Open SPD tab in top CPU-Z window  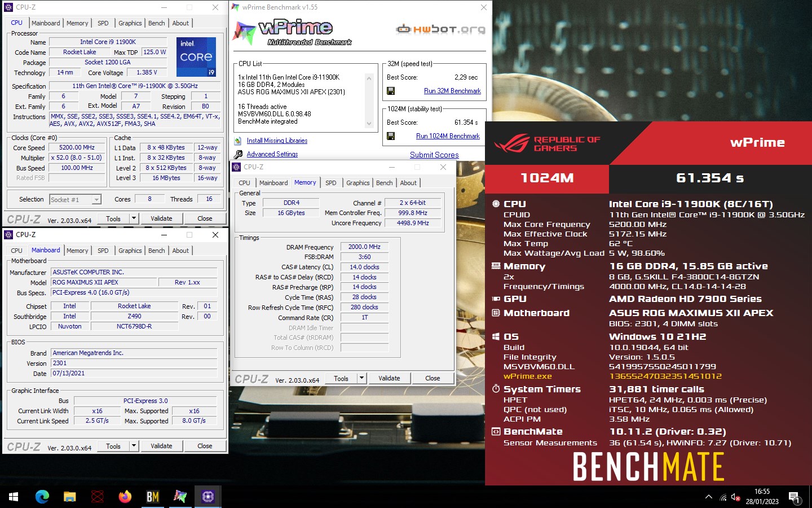pos(103,23)
